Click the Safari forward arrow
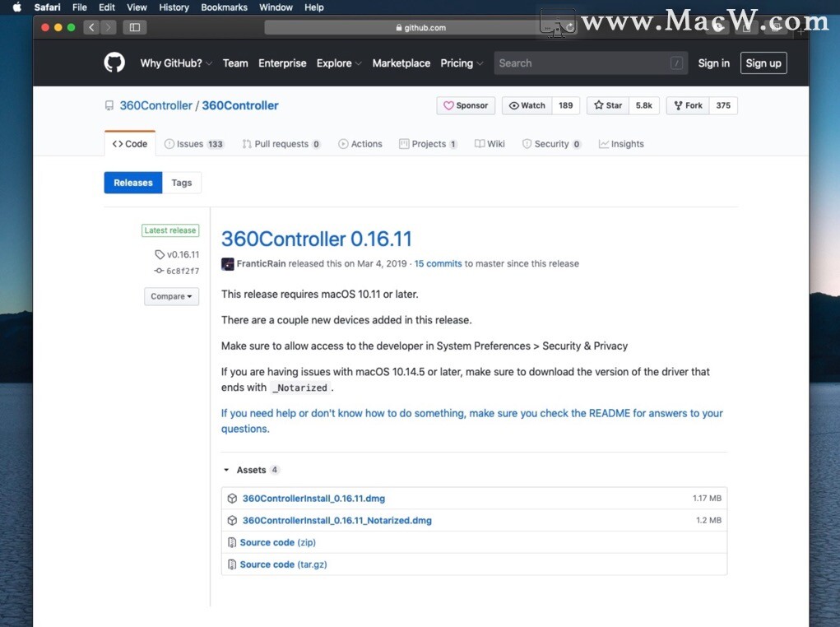The image size is (840, 627). click(x=109, y=27)
